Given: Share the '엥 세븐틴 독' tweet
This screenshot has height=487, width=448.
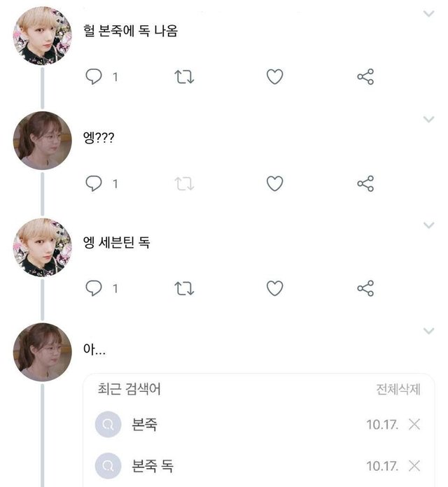Looking at the screenshot, I should (x=365, y=288).
